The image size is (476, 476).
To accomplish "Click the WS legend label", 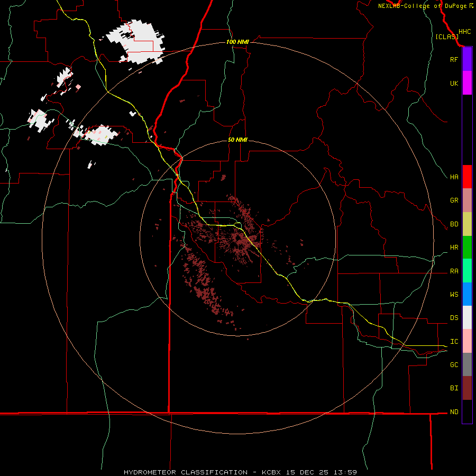I will (x=454, y=294).
